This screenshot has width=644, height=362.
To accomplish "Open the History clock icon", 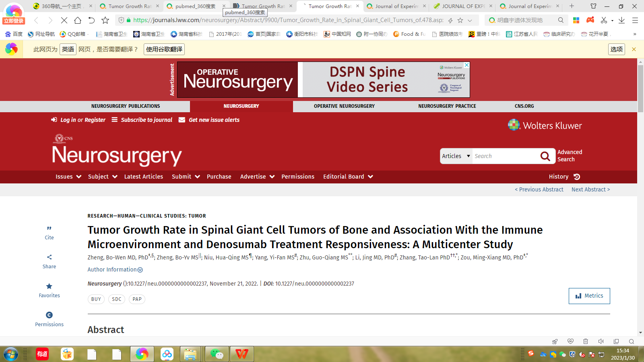I will [577, 177].
